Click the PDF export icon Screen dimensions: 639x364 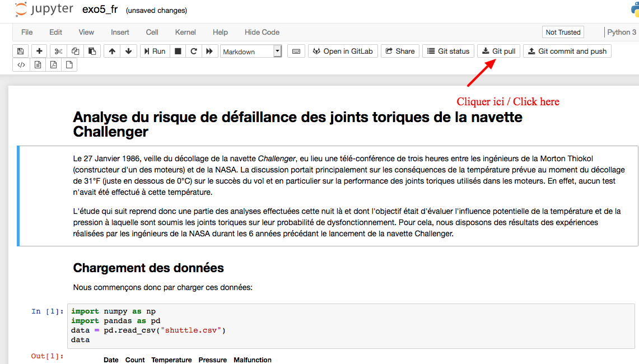[54, 65]
